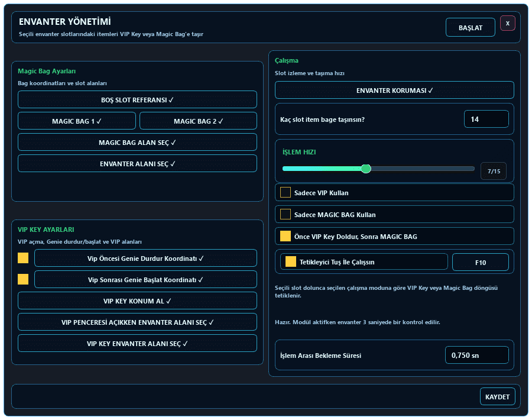Click VIP KEY KONUM AL button
Viewport: 532px width, 420px height.
137,301
